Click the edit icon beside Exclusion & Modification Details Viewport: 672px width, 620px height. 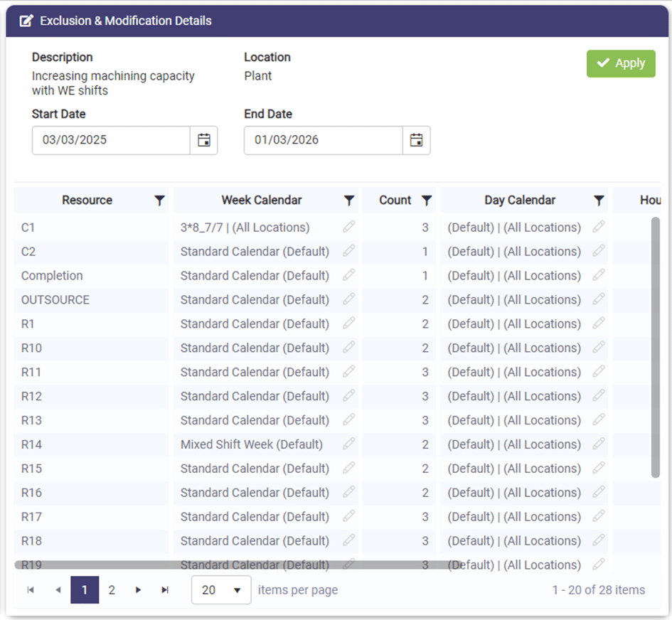(26, 21)
